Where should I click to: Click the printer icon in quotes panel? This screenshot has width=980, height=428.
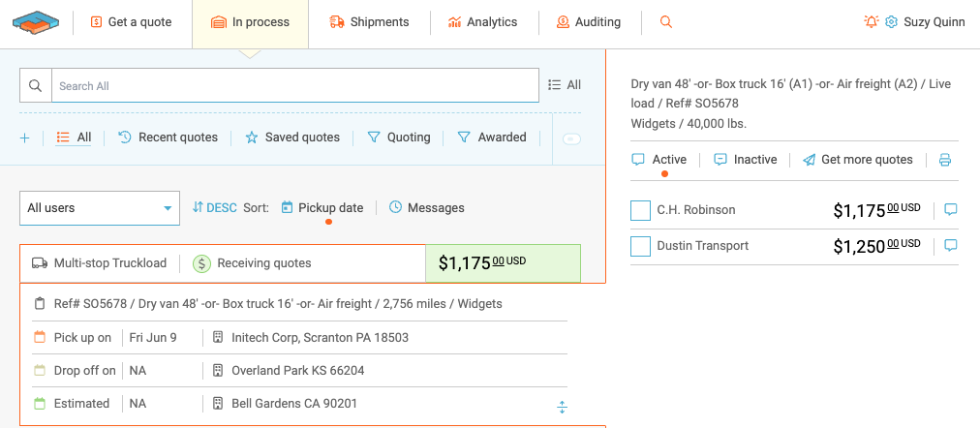[x=945, y=160]
